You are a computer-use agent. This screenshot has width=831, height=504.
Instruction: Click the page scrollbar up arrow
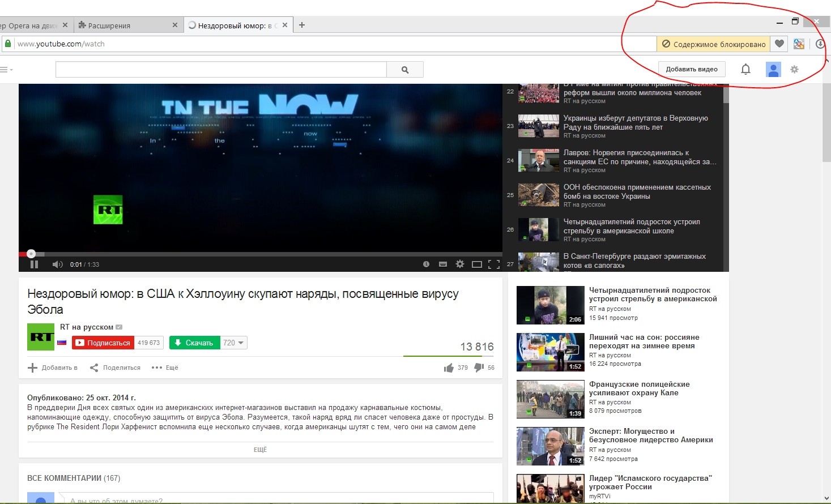coord(828,59)
